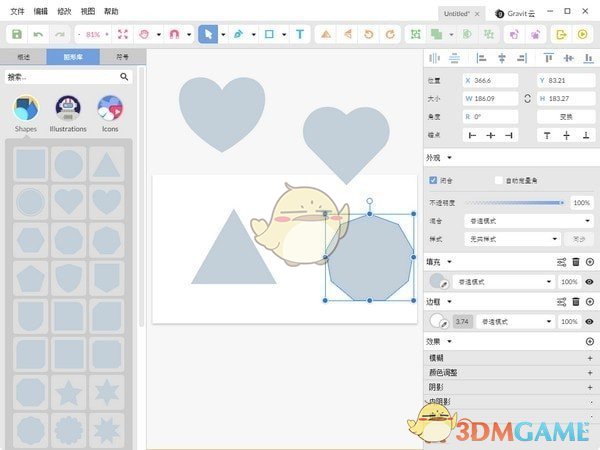Open the 样式 style dropdown

(513, 239)
